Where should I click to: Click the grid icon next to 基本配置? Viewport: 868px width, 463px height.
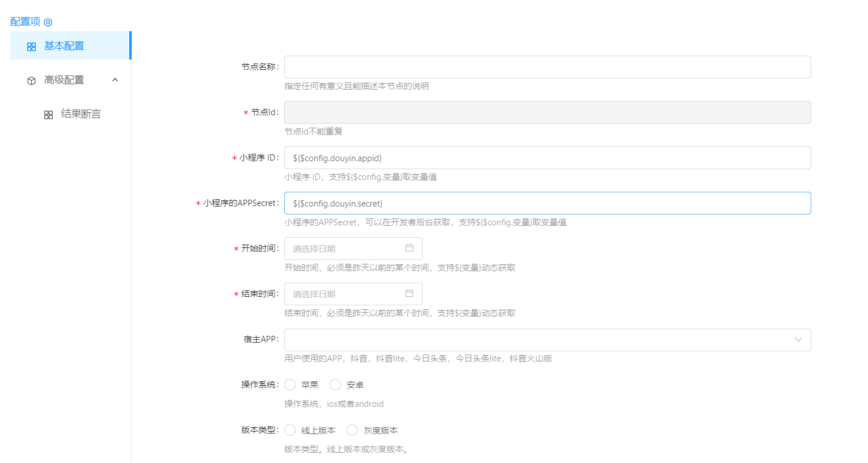(32, 47)
